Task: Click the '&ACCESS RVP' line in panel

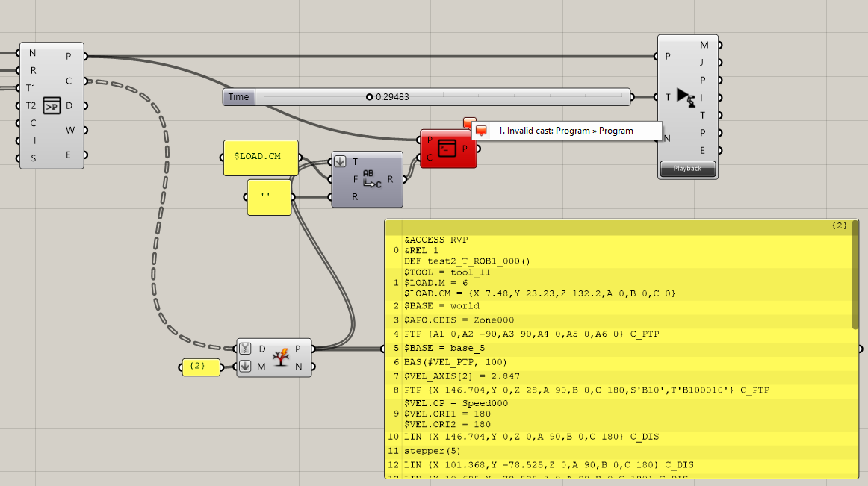Action: [435, 240]
